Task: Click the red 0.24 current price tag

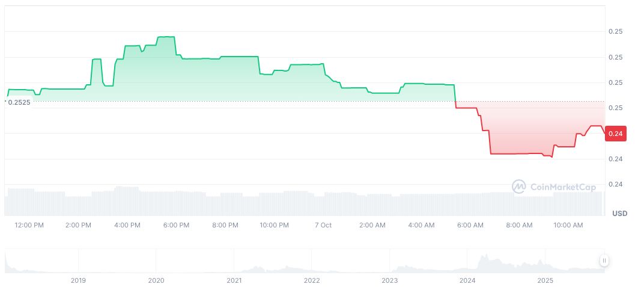Action: (616, 134)
